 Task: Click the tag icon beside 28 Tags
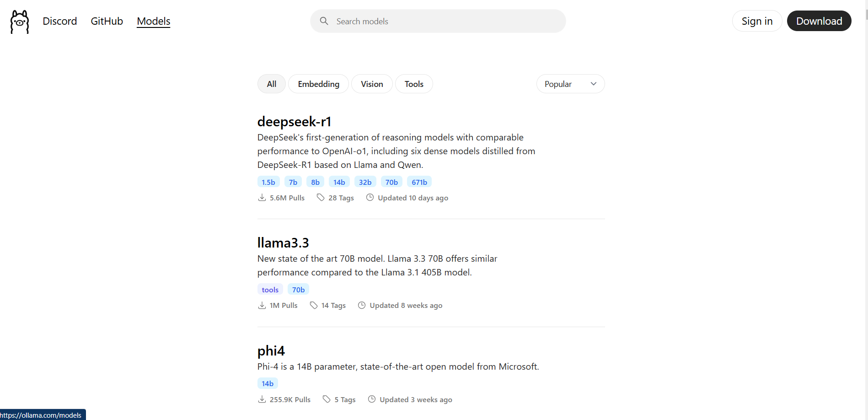click(321, 197)
